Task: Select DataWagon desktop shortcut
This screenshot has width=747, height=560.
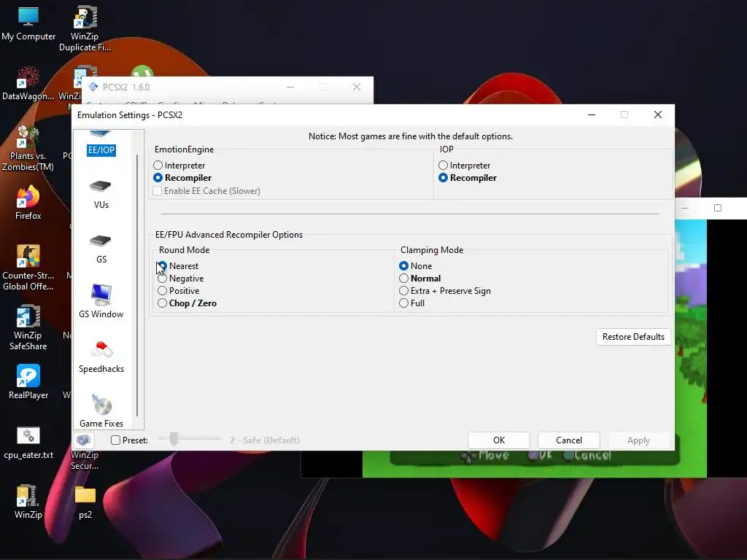Action: 28,84
